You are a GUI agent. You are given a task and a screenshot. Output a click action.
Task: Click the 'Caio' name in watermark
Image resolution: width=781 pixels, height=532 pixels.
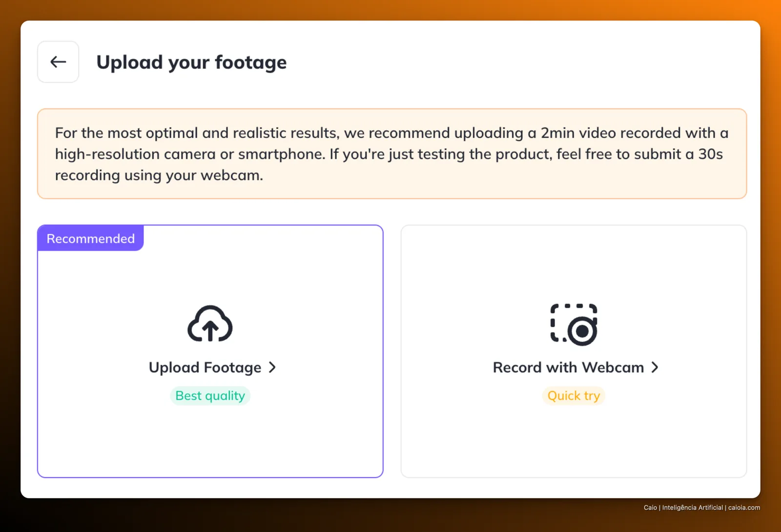click(650, 508)
